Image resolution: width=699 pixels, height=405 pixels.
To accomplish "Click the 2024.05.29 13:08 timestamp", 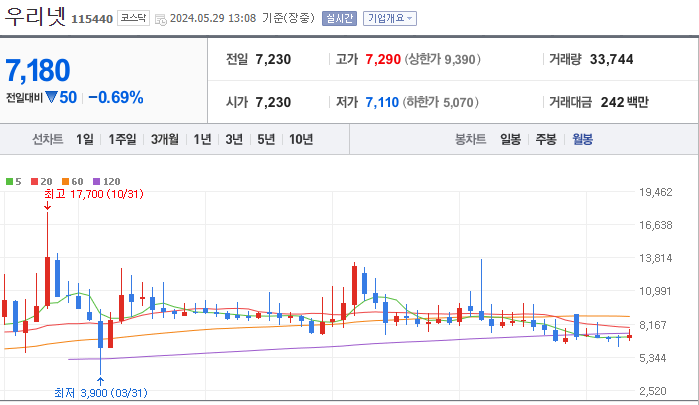I will pos(213,18).
